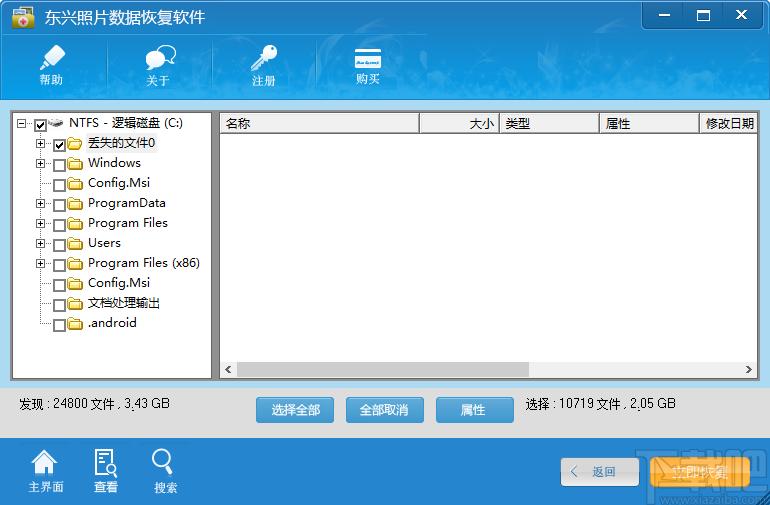Click the 注册 register key icon
This screenshot has width=770, height=505.
coord(264,66)
